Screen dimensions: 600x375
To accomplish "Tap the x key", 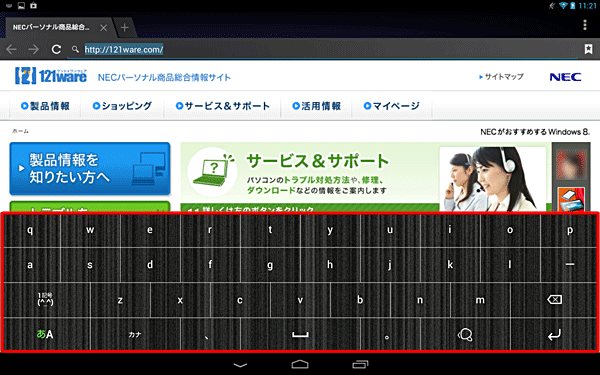I will 180,300.
